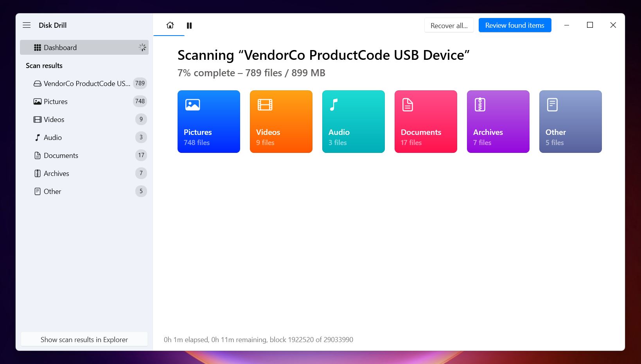Screen dimensions: 641x364
Task: Click the 789 count badge for VendorCo device
Action: 140,83
